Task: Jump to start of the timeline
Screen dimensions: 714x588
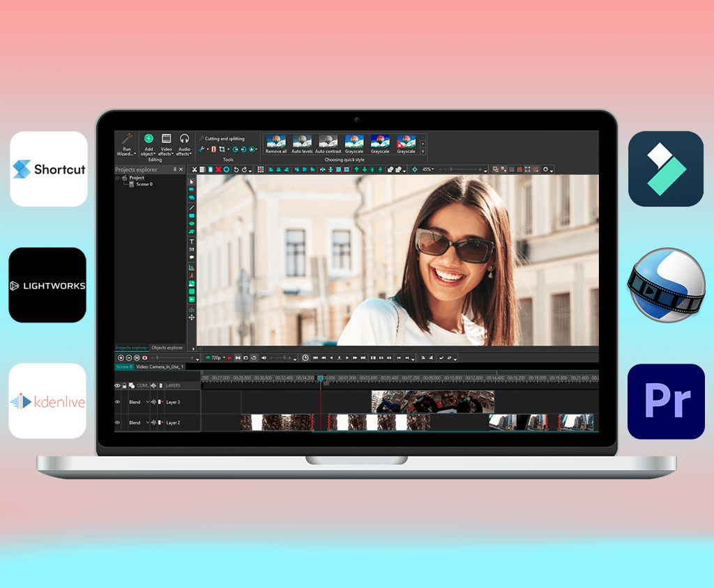Action: click(315, 357)
